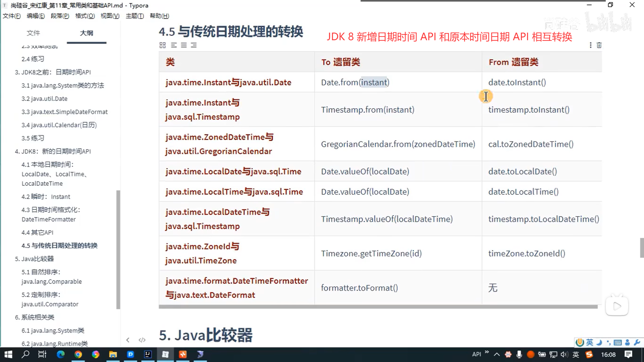Align table column center
The width and height of the screenshot is (644, 362).
tap(184, 45)
